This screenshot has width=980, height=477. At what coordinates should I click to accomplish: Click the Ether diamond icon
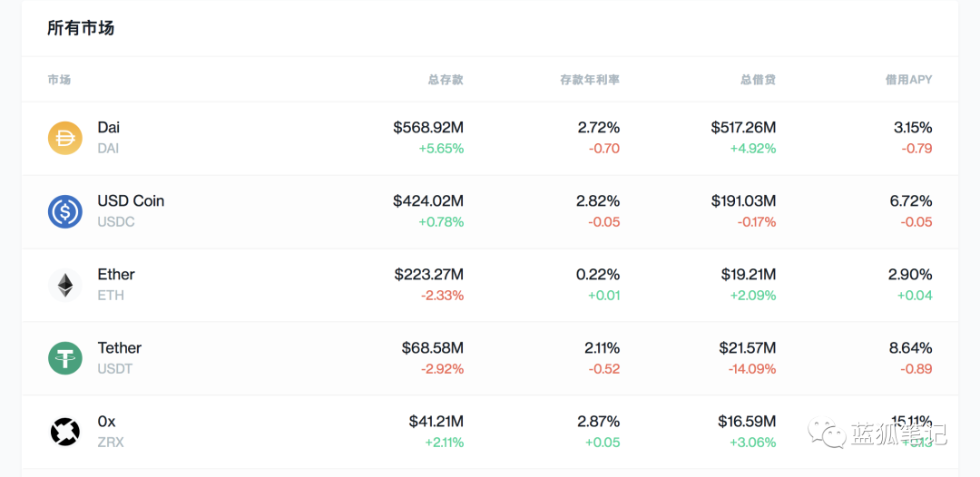(65, 285)
